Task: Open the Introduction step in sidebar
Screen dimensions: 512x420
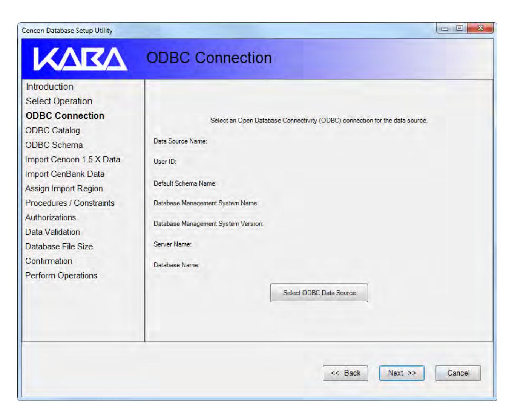Action: click(49, 87)
